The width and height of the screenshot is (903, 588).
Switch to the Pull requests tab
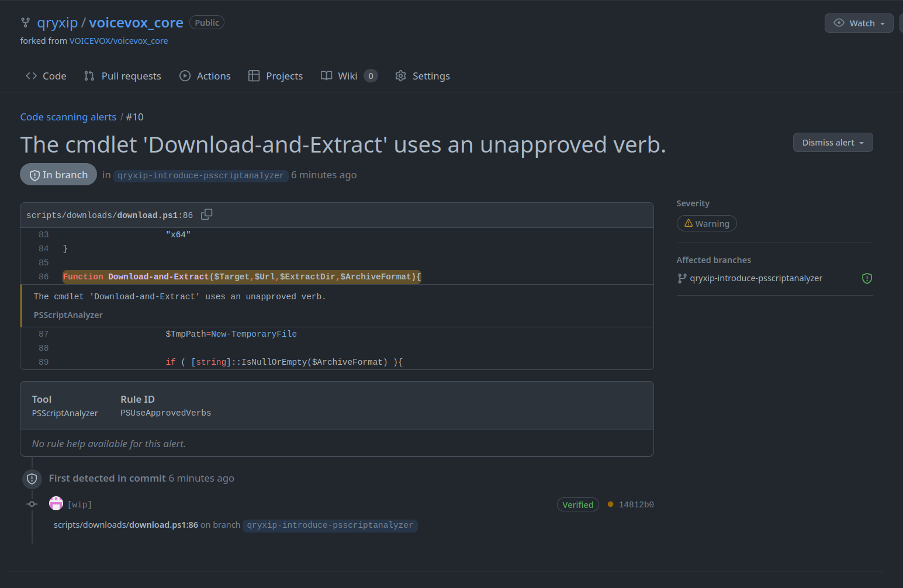(123, 75)
